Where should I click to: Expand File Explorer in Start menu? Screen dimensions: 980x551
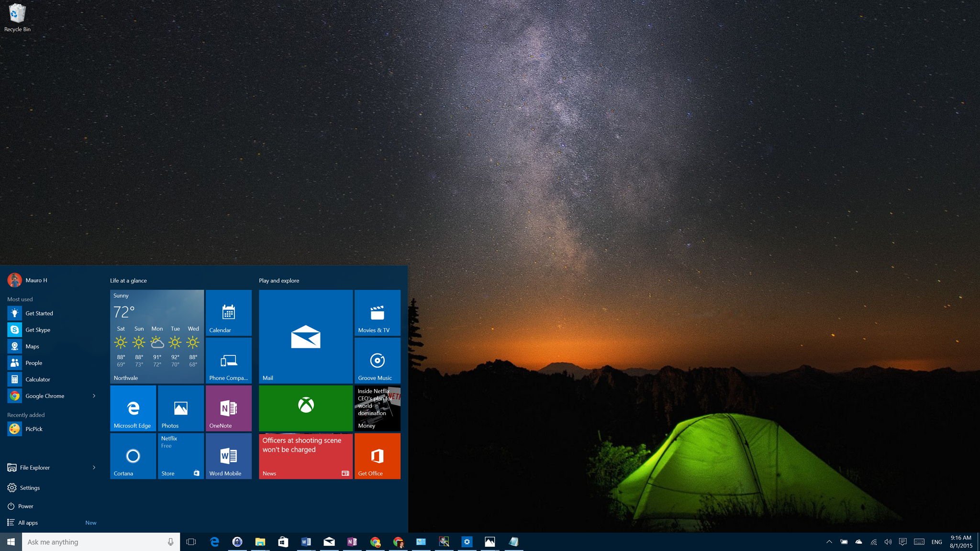pyautogui.click(x=94, y=467)
